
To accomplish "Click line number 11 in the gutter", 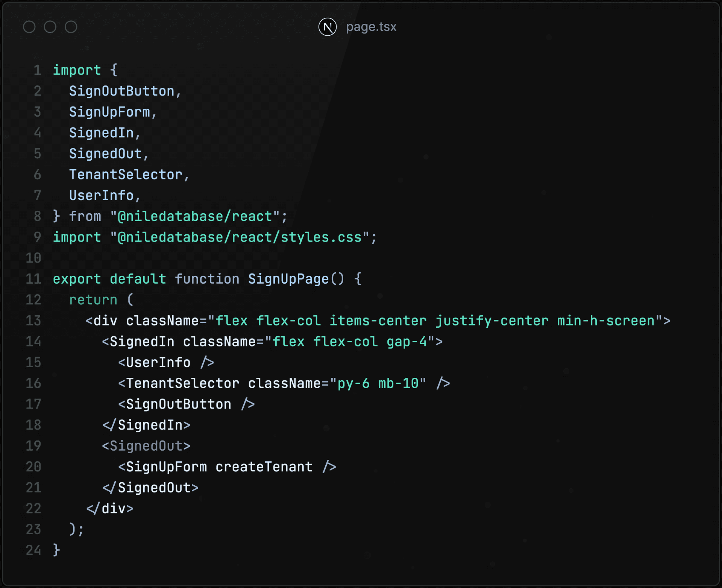I will pyautogui.click(x=33, y=279).
